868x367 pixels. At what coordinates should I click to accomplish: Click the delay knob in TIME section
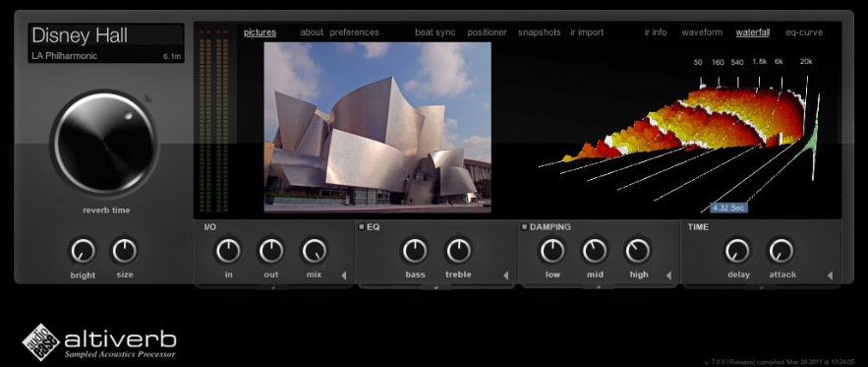738,251
